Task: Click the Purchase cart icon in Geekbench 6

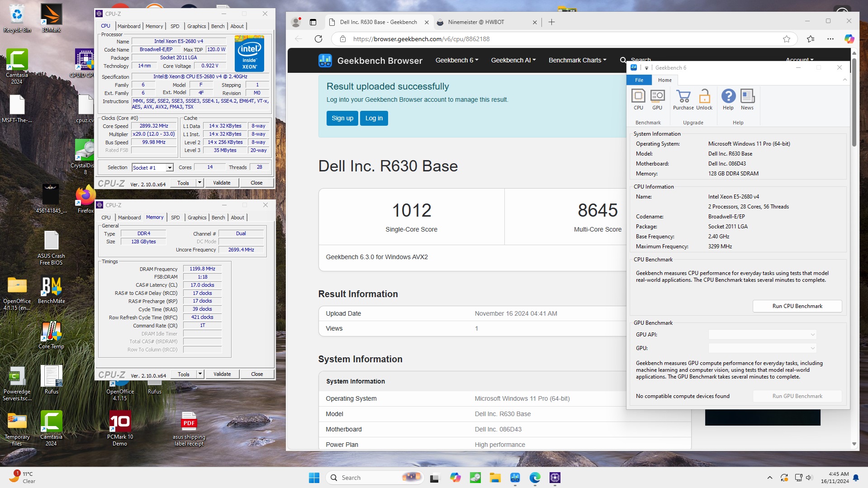Action: (683, 99)
